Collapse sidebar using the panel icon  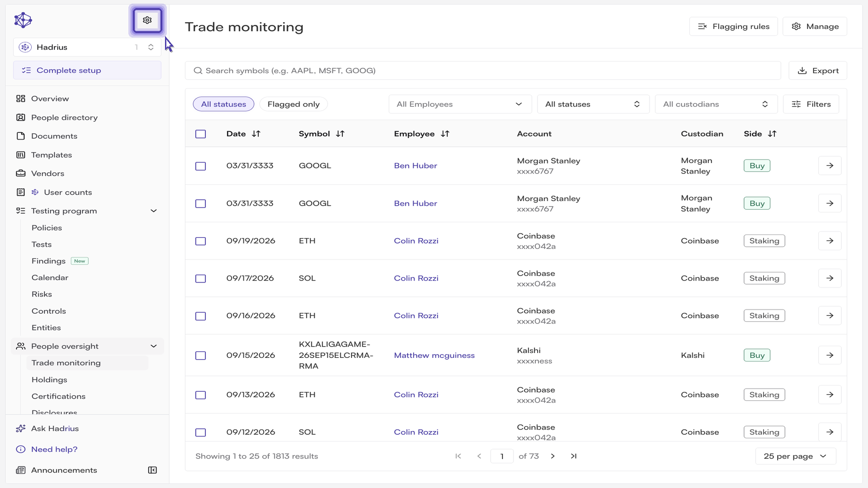coord(152,470)
